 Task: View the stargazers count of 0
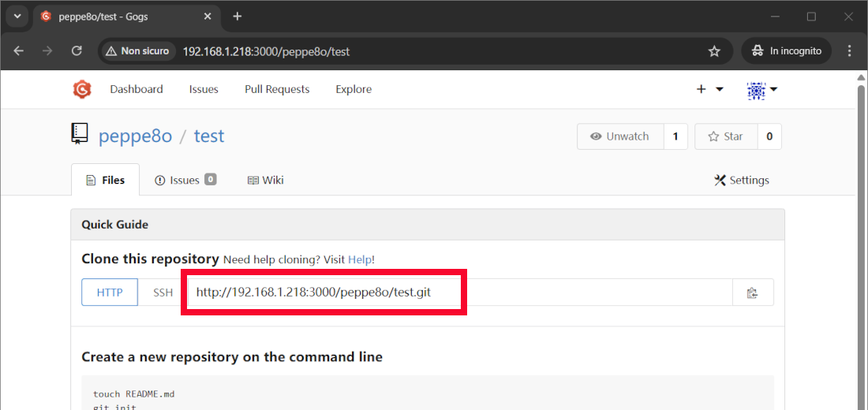tap(769, 136)
